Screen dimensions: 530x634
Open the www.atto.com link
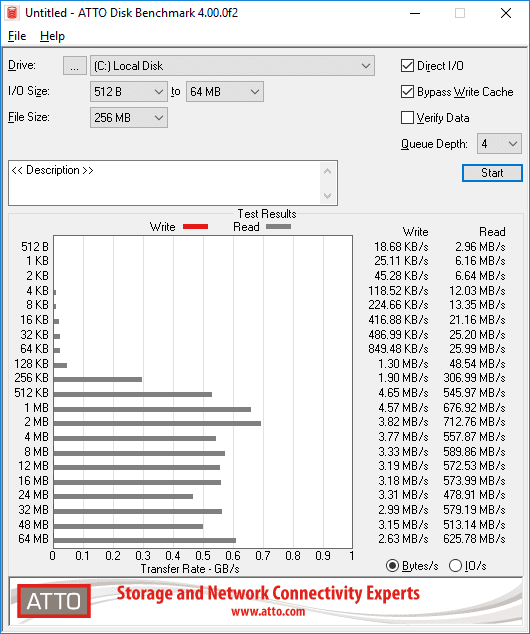(x=268, y=611)
